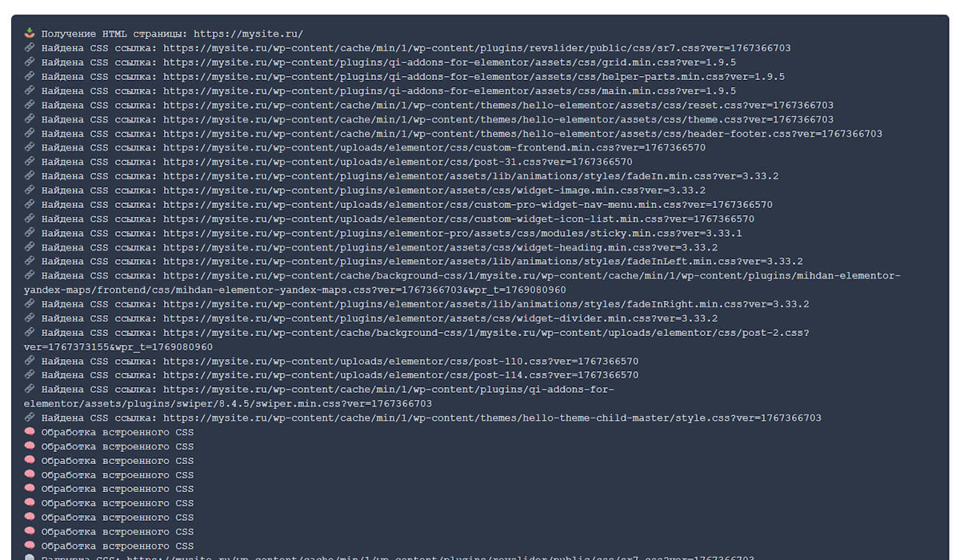
Task: Click the link icon beside hello-theme-child-master style.css
Action: [30, 418]
